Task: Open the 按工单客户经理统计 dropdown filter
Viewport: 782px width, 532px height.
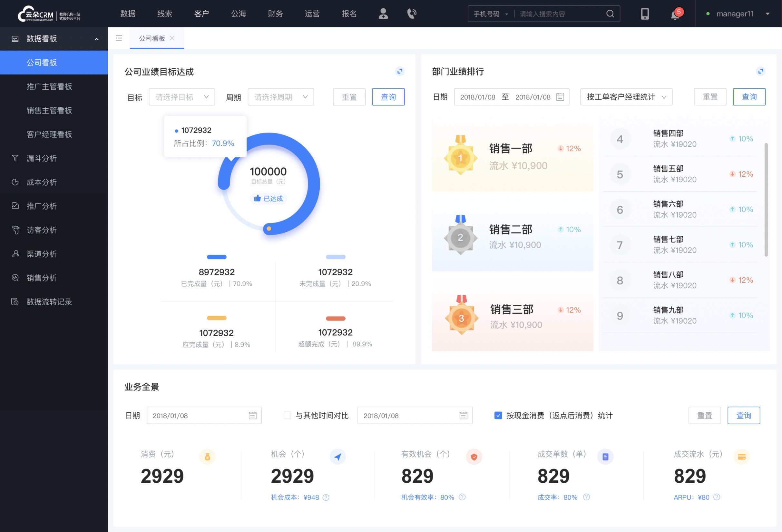Action: [626, 97]
